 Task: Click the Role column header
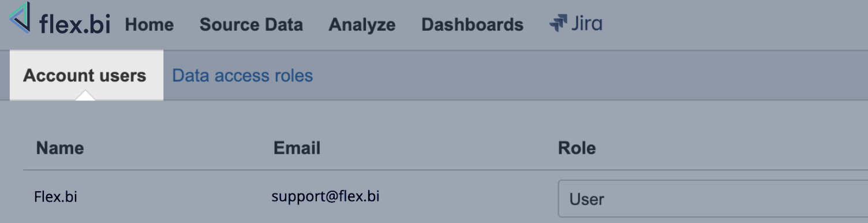[x=577, y=148]
